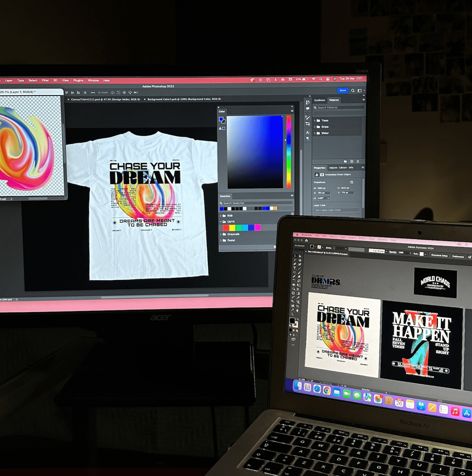Open the Layer menu in Photoshop
Screen dimensions: 472x476
click(9, 81)
